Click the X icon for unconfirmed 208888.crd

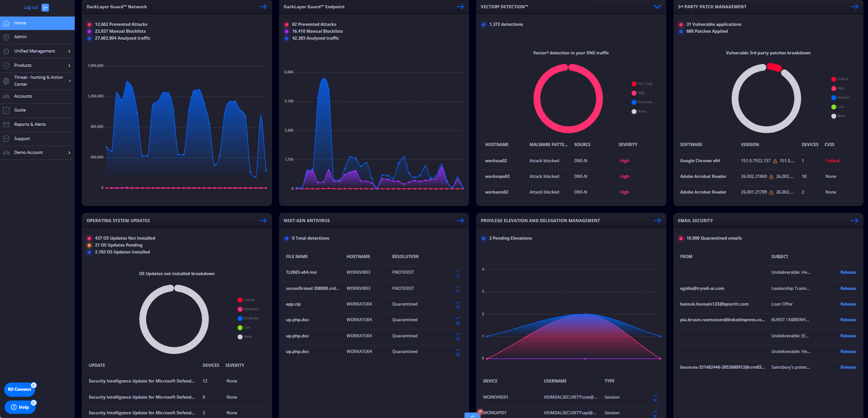click(x=458, y=292)
